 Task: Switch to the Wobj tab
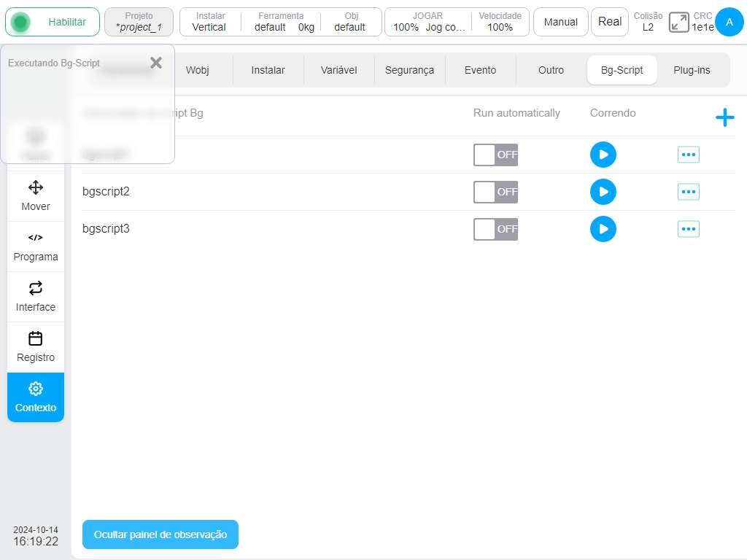pos(197,70)
